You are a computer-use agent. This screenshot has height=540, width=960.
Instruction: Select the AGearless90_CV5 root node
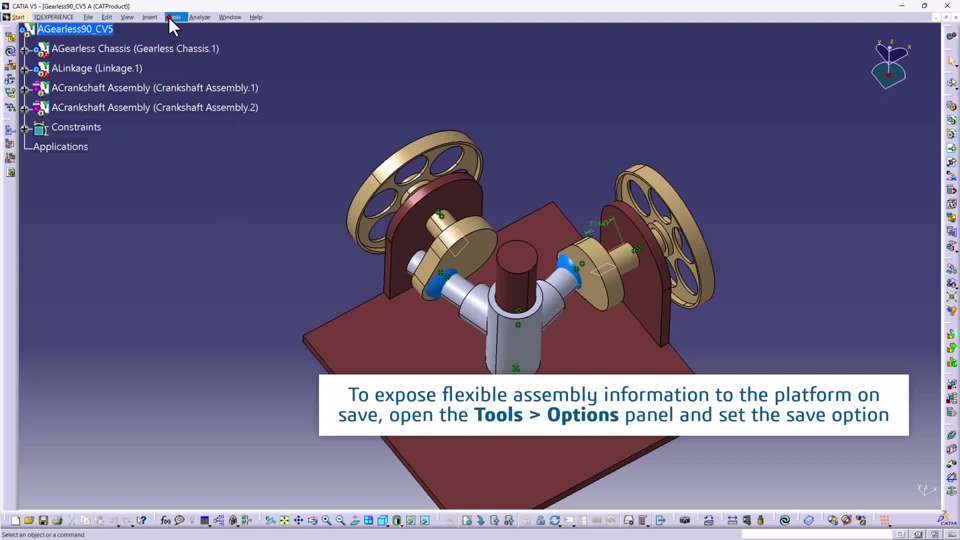pos(75,29)
